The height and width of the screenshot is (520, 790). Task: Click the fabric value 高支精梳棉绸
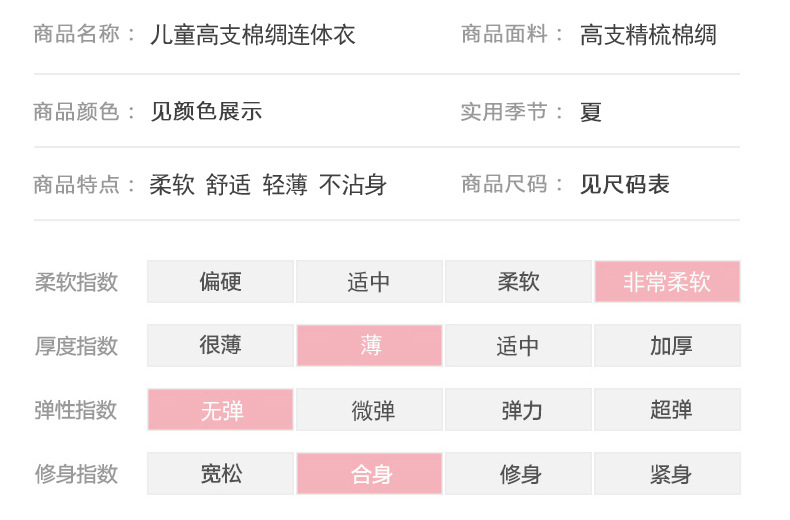point(648,36)
